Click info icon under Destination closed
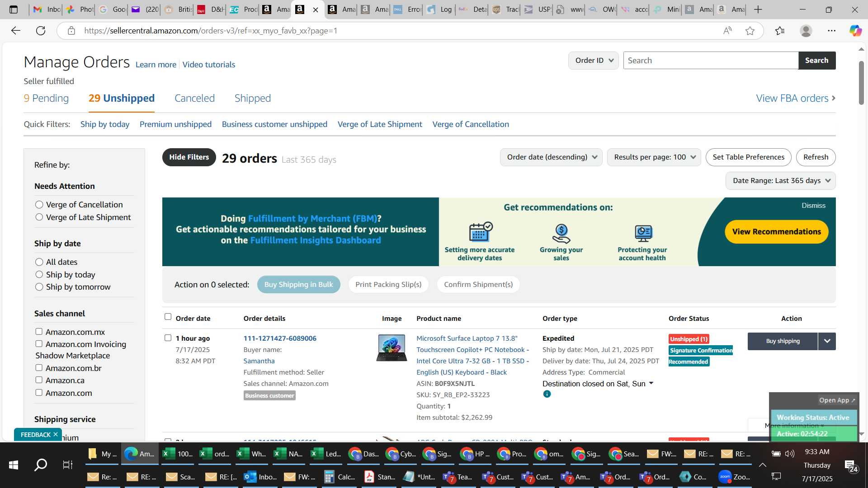 (x=547, y=394)
